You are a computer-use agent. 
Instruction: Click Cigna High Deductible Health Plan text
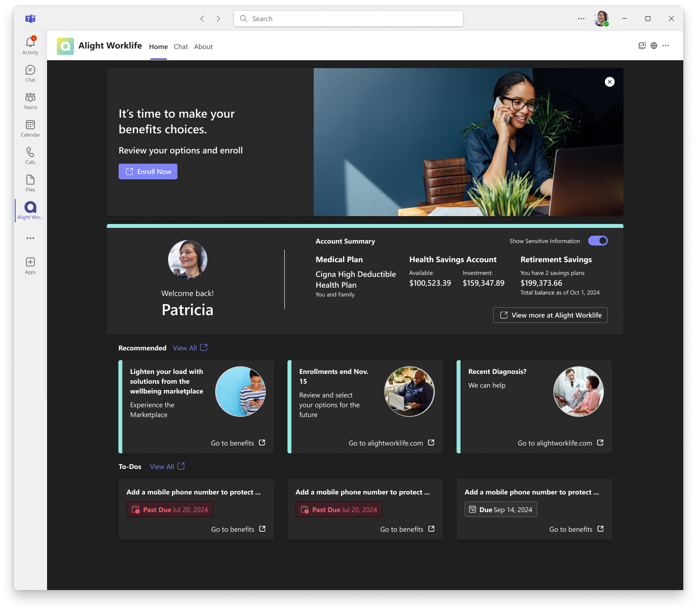pos(356,279)
